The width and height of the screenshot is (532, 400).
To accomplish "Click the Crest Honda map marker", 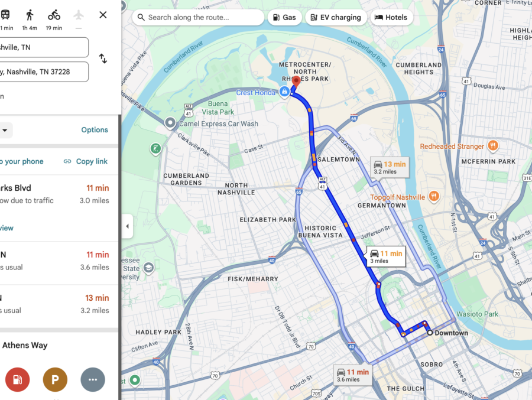I will pyautogui.click(x=284, y=91).
